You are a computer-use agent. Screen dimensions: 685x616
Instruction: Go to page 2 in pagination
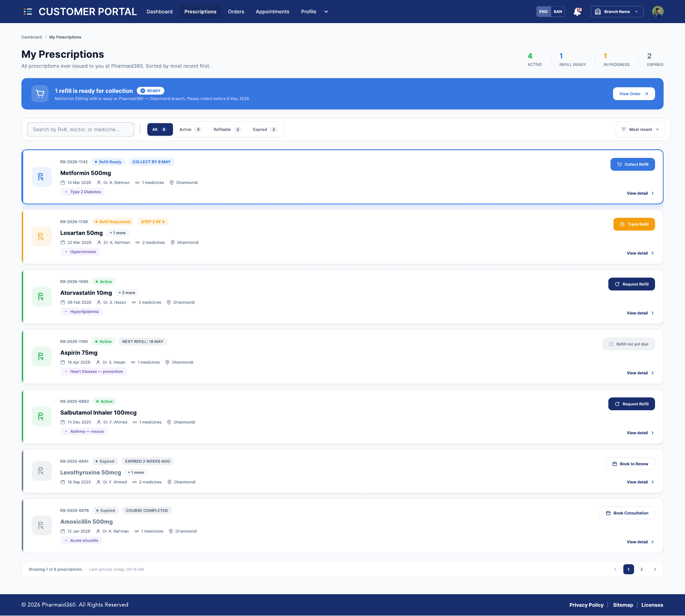tap(641, 569)
